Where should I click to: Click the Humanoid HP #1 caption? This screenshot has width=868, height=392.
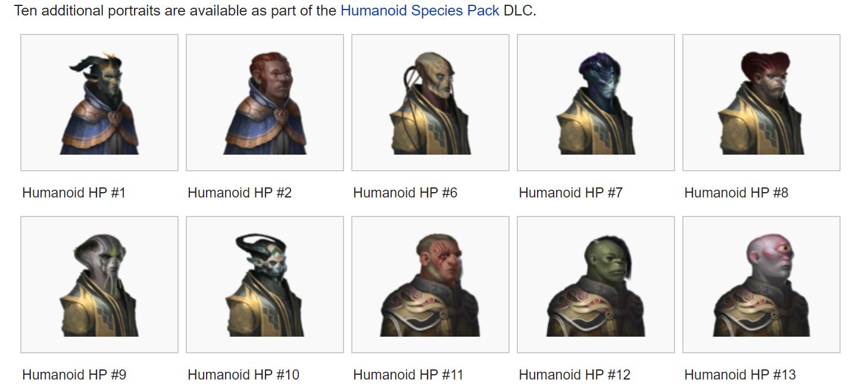click(x=74, y=193)
